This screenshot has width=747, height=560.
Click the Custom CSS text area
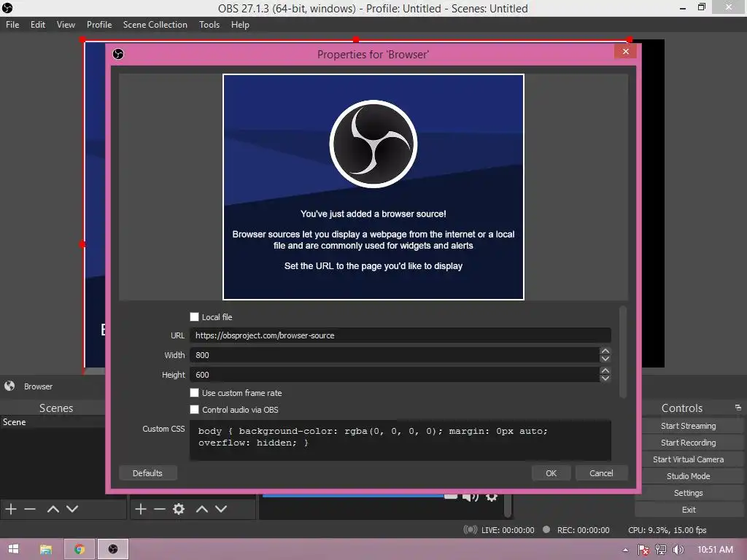point(400,440)
